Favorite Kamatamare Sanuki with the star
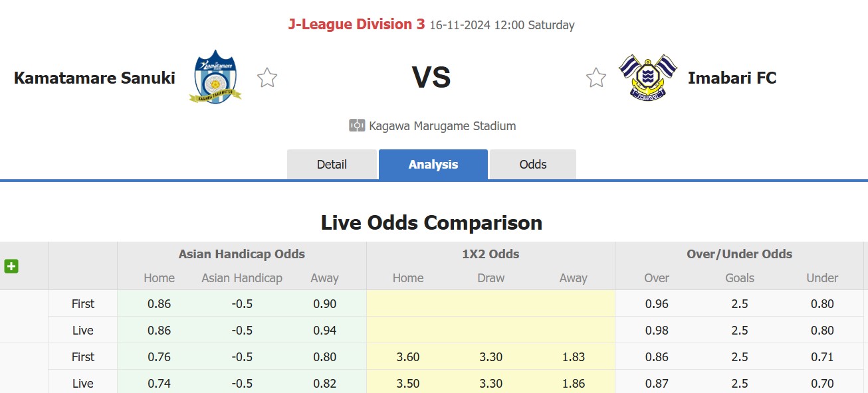This screenshot has width=868, height=393. pos(267,78)
